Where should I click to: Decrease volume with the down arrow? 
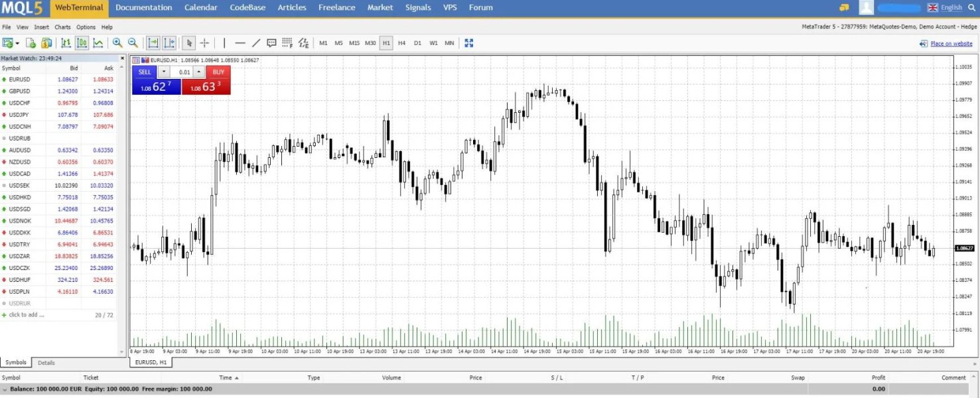[165, 72]
